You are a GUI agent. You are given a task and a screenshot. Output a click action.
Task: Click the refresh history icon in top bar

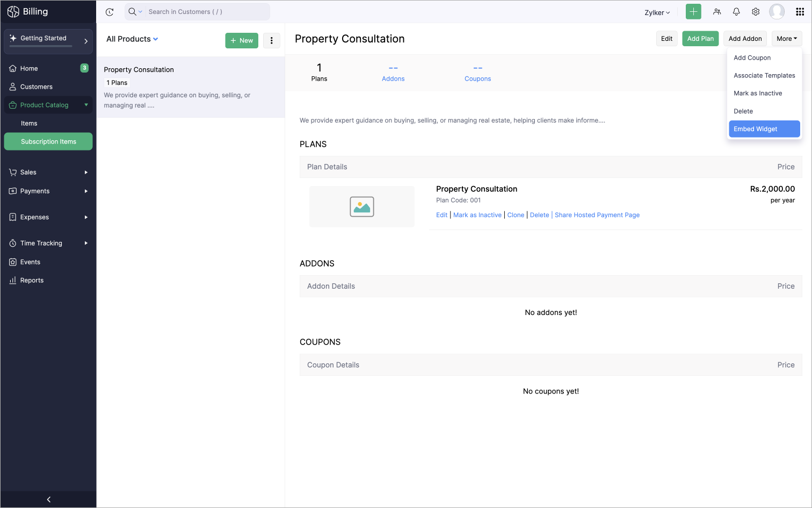110,12
